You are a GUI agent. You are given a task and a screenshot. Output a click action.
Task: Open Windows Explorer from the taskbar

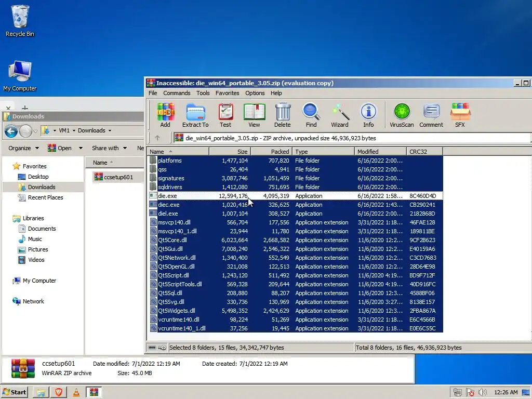(41, 392)
